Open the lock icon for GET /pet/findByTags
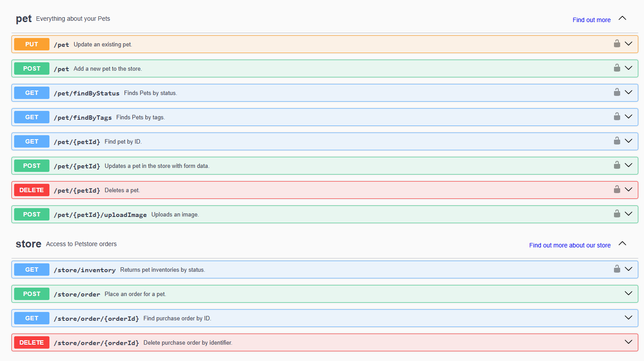The height and width of the screenshot is (361, 644). (x=617, y=116)
